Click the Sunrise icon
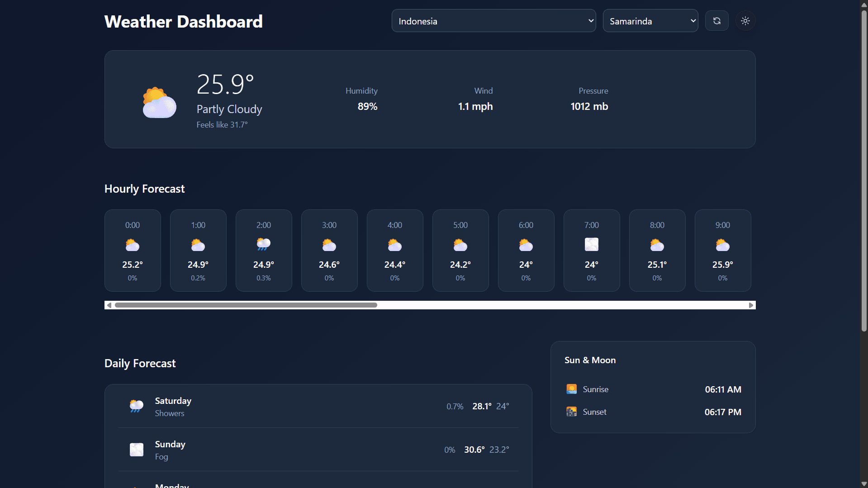 click(x=572, y=389)
